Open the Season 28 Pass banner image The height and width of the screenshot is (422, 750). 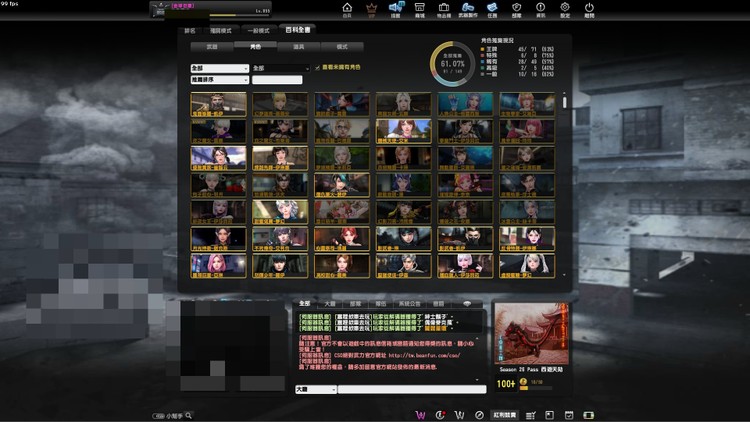(531, 333)
